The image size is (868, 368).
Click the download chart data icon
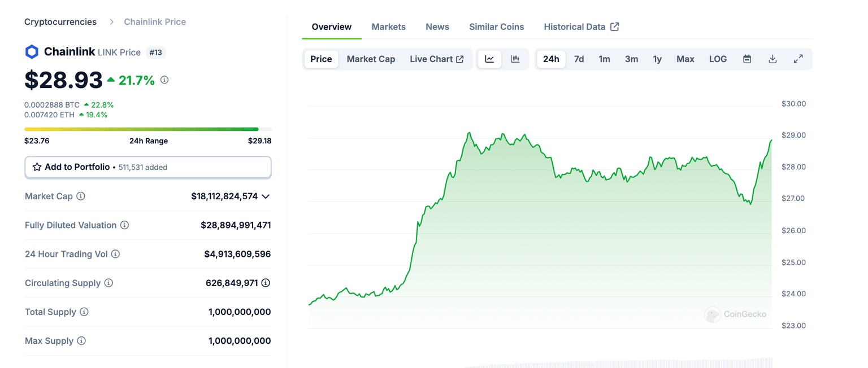coord(772,59)
